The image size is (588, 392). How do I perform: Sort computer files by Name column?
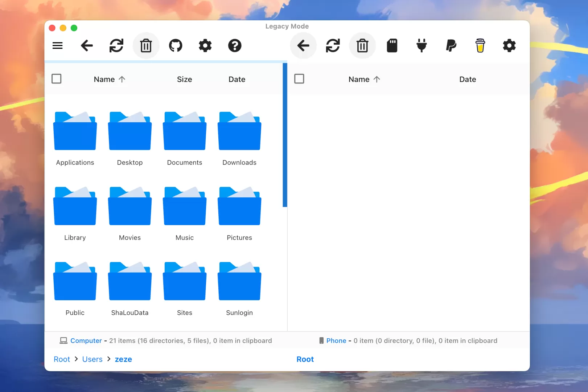tap(104, 79)
